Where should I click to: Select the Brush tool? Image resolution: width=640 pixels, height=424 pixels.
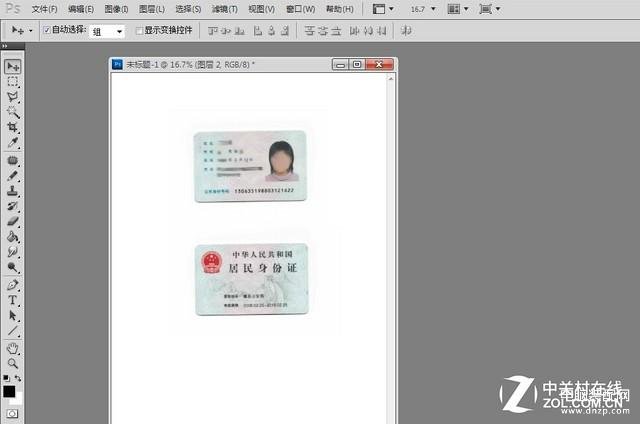click(x=13, y=176)
